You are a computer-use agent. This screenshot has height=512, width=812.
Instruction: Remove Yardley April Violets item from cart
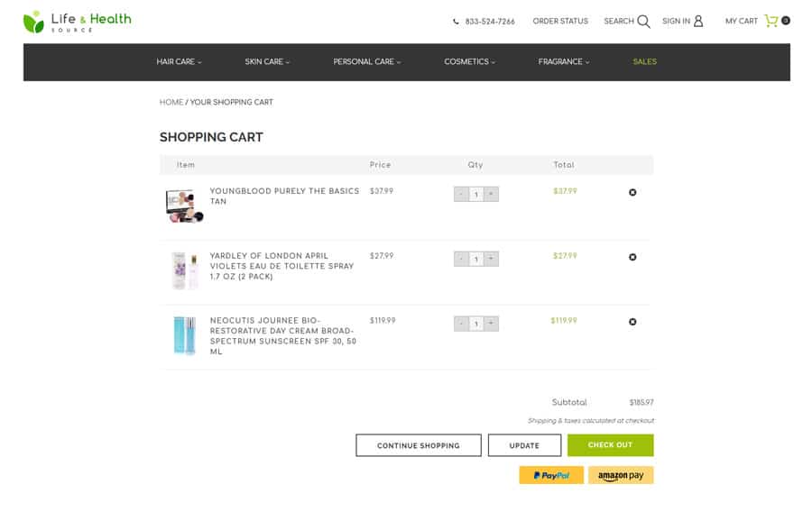[x=632, y=257]
